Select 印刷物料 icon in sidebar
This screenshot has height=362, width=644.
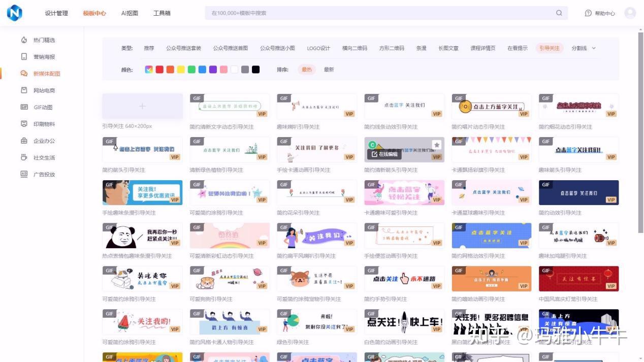pos(24,124)
